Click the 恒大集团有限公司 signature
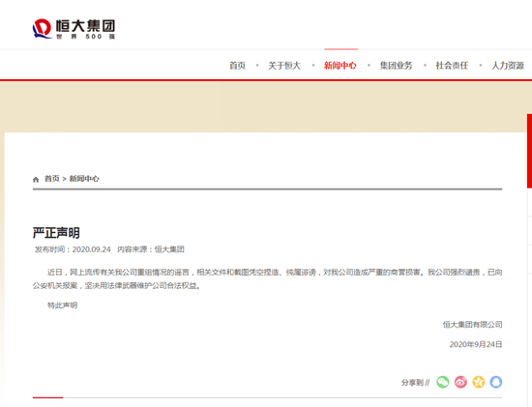This screenshot has height=407, width=532. coord(472,325)
